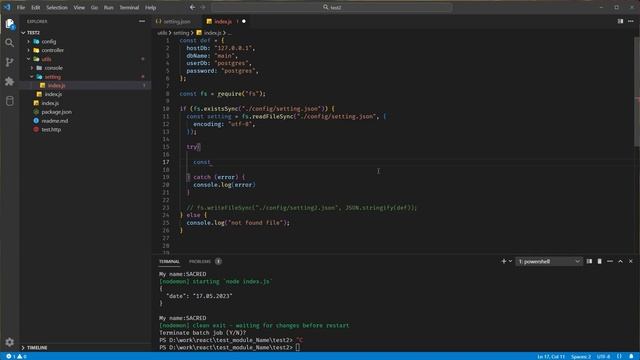The image size is (640, 360).
Task: Switch to the setting.json editor tab
Action: pyautogui.click(x=176, y=21)
